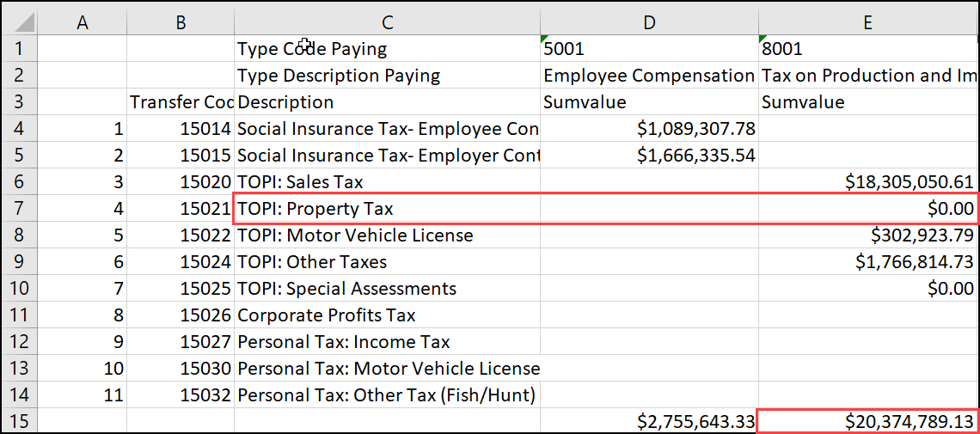Select the $18,305,050.61 value
This screenshot has height=434, width=980.
(x=867, y=181)
